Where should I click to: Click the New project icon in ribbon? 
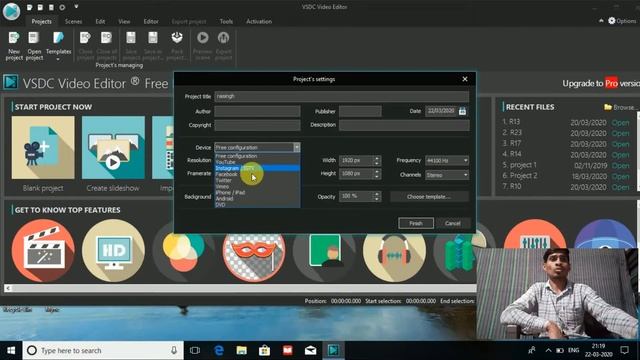[14, 46]
